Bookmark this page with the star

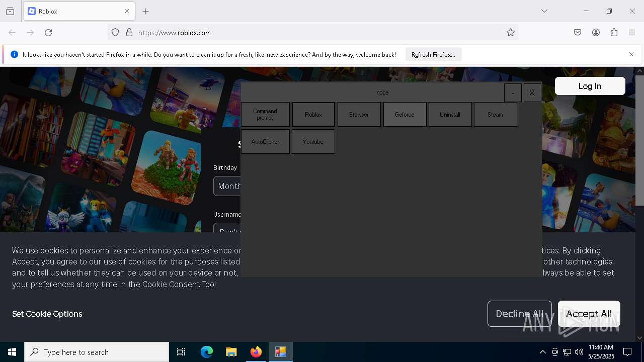pyautogui.click(x=511, y=33)
